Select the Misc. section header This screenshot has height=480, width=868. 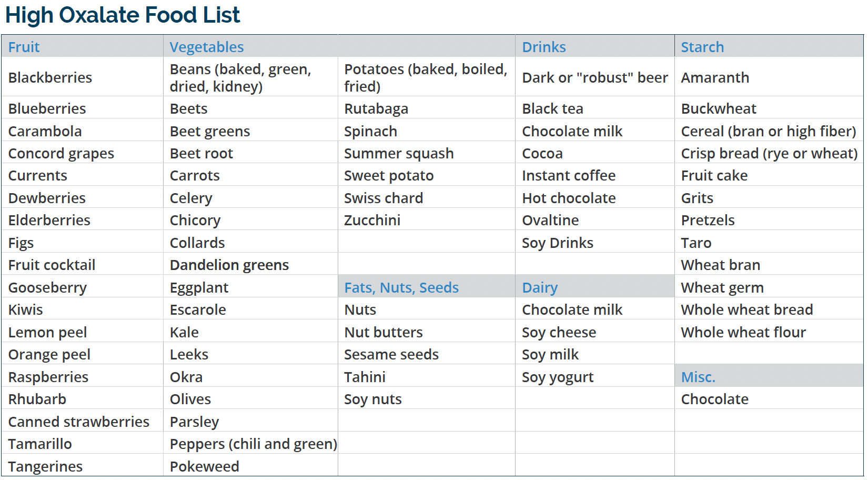(x=698, y=377)
